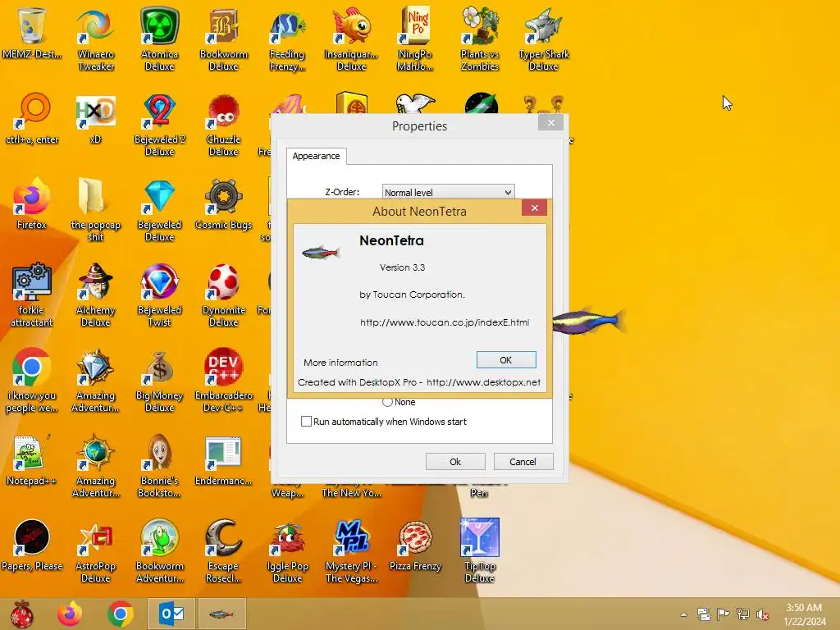Open the taskbar clock showing 3:50 AM

click(x=804, y=614)
